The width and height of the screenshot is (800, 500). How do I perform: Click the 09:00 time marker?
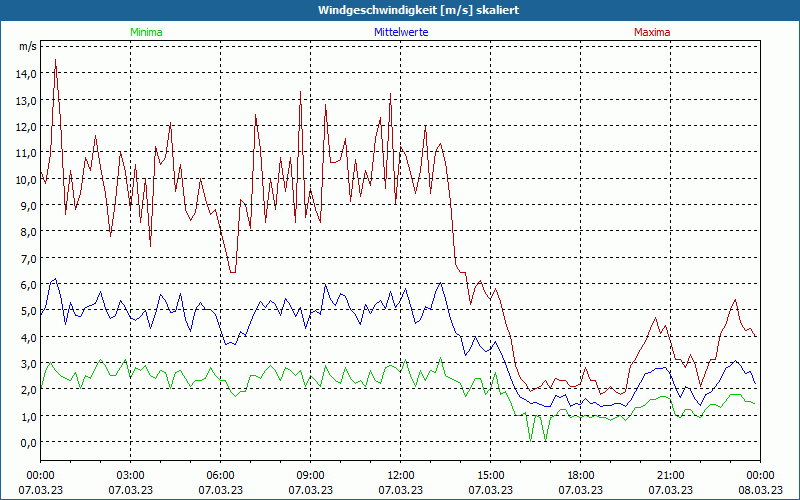(x=310, y=474)
